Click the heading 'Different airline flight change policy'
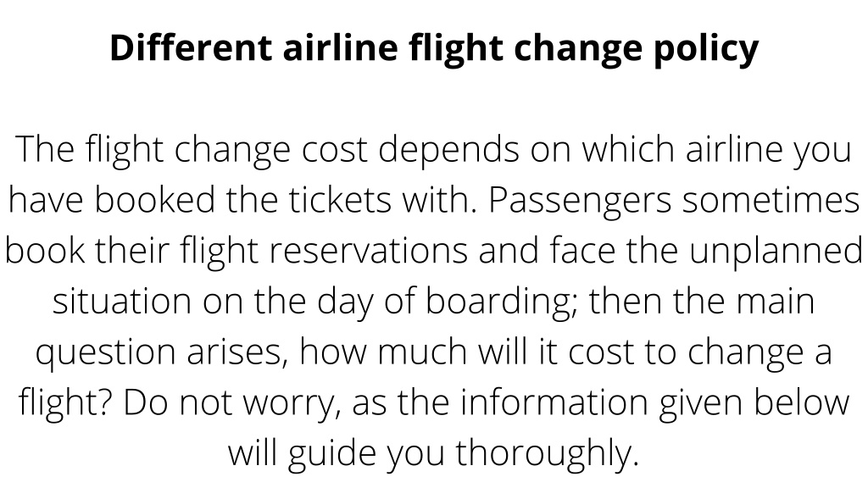 [x=434, y=48]
